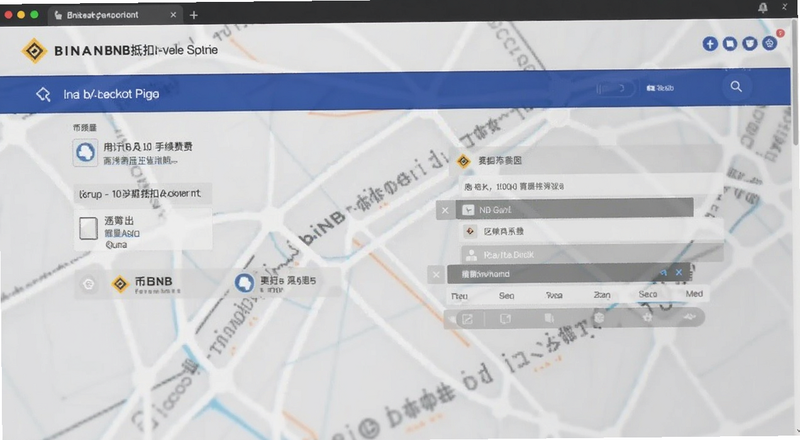This screenshot has height=440, width=800.
Task: Click the edit pencil icon in bottom toolbar
Action: pos(467,320)
